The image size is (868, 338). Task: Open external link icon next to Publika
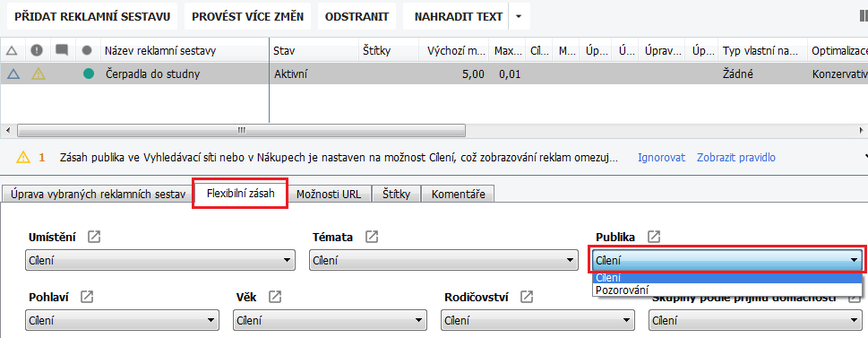click(654, 238)
